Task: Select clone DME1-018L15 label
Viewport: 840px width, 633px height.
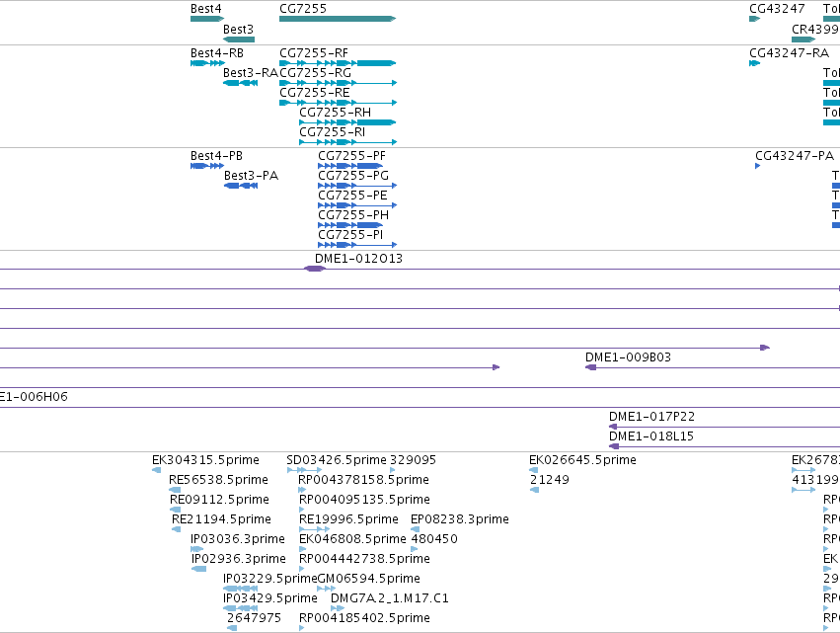Action: pyautogui.click(x=650, y=436)
